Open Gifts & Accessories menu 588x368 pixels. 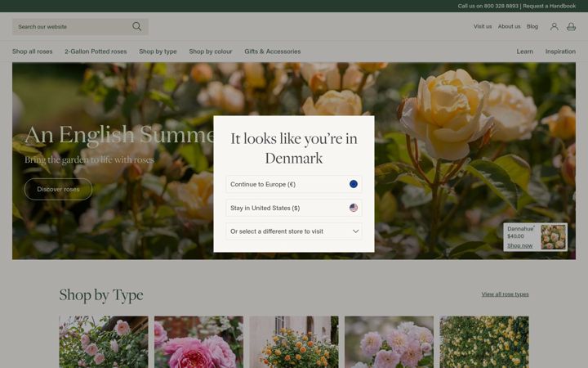point(272,52)
